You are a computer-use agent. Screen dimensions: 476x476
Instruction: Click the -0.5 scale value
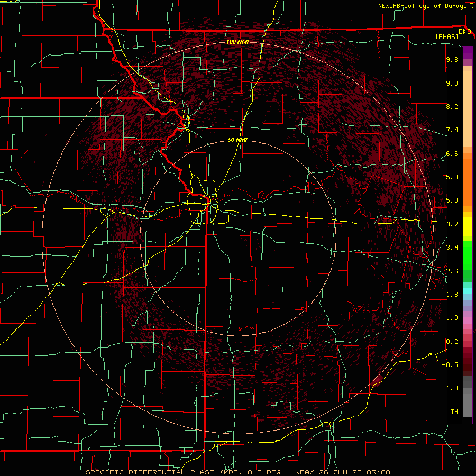point(450,364)
